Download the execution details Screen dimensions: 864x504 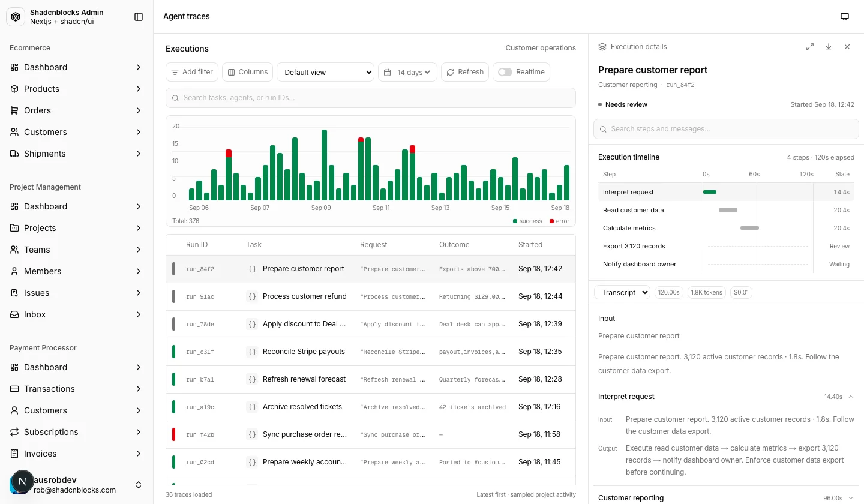829,47
